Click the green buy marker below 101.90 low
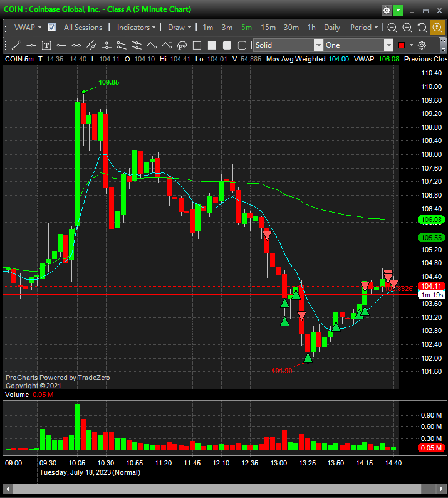This screenshot has width=448, height=498. click(308, 358)
